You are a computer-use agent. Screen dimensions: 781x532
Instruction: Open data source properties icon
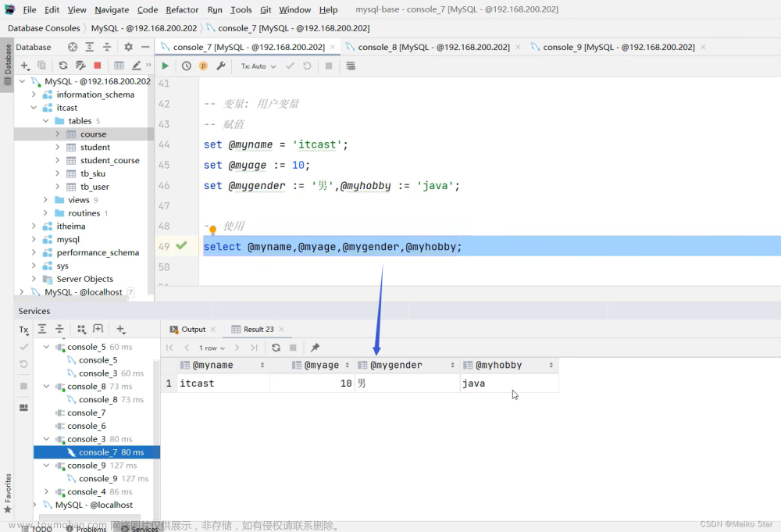point(80,66)
